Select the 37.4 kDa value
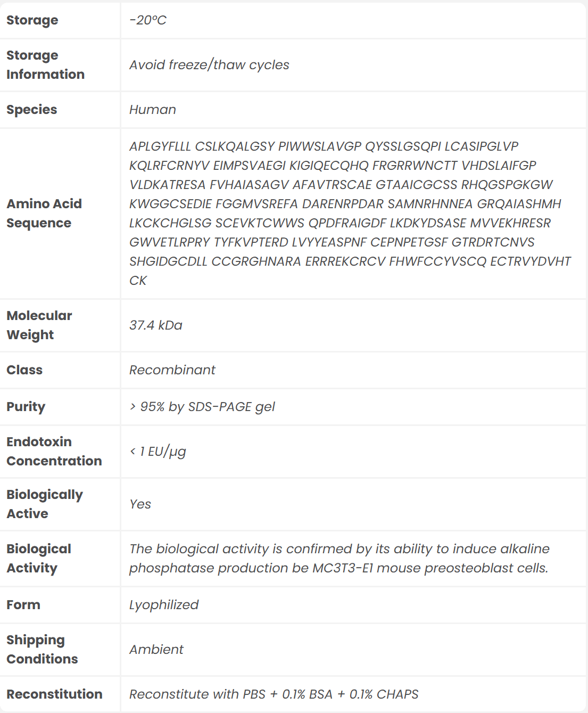The height and width of the screenshot is (713, 588). (156, 325)
